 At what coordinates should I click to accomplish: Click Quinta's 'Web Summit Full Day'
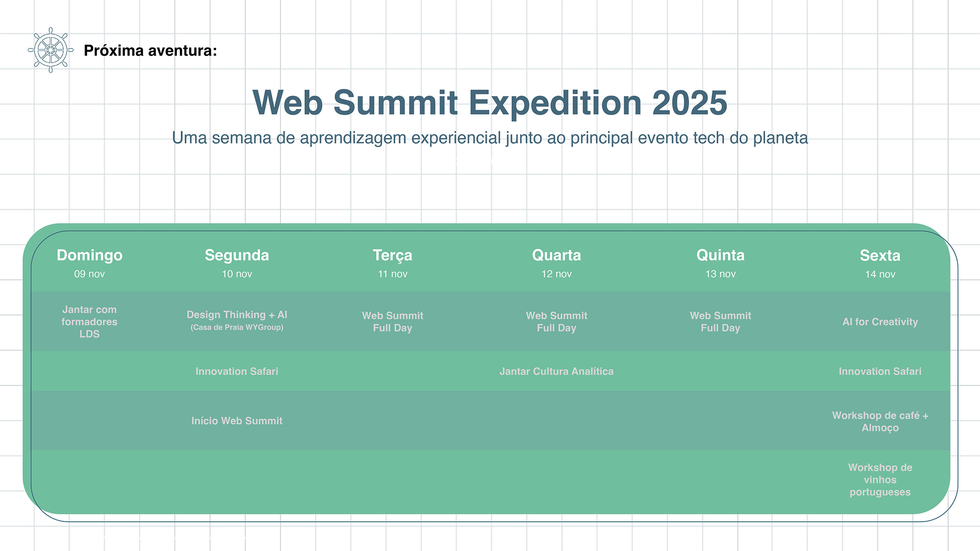(x=720, y=322)
